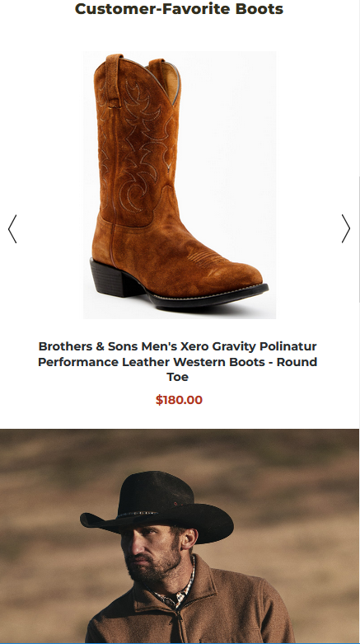Open the cowboy in black hat banner
The width and height of the screenshot is (360, 644).
[180, 536]
